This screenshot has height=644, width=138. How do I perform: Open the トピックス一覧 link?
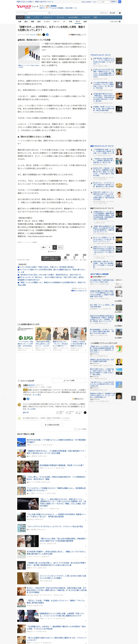115,21
